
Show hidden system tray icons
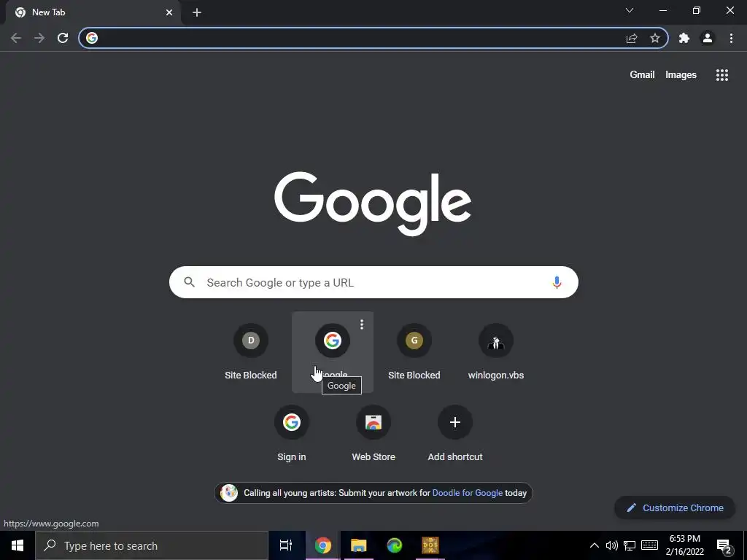(594, 545)
